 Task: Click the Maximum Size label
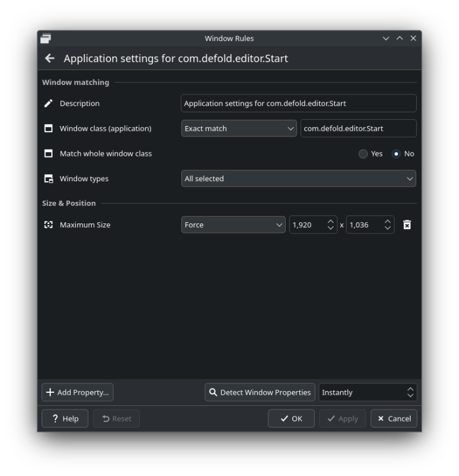pyautogui.click(x=85, y=225)
